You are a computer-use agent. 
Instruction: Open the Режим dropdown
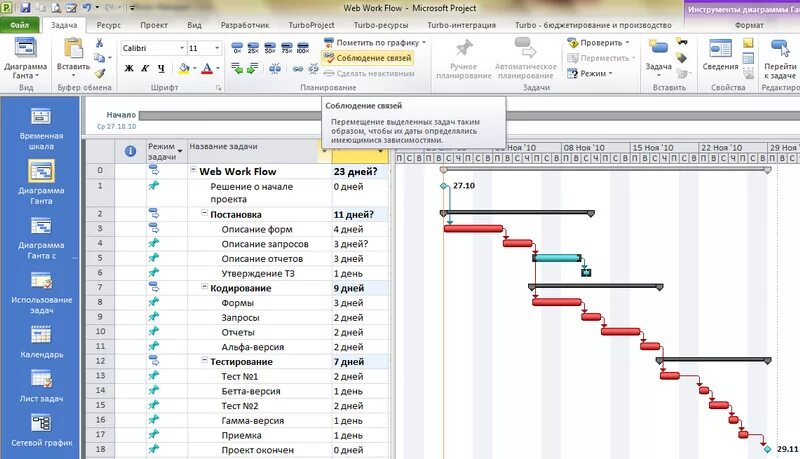click(x=590, y=73)
